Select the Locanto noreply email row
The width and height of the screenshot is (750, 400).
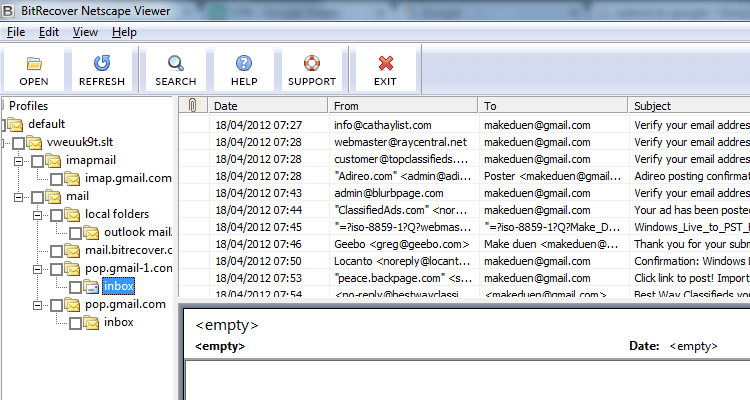464,261
